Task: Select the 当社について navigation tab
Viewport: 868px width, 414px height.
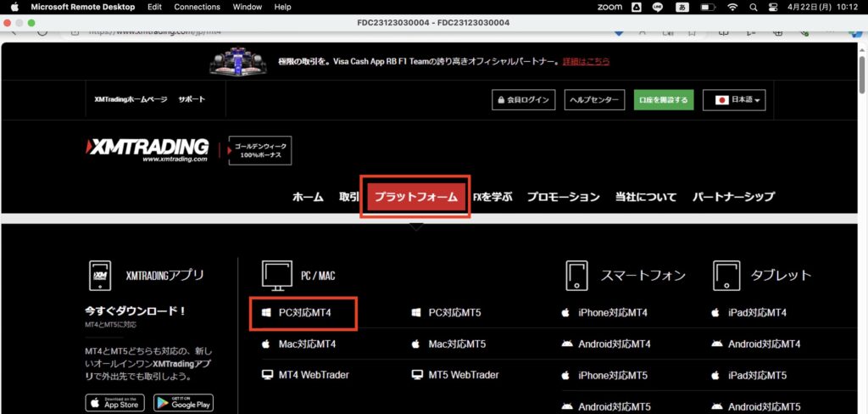Action: pos(646,197)
